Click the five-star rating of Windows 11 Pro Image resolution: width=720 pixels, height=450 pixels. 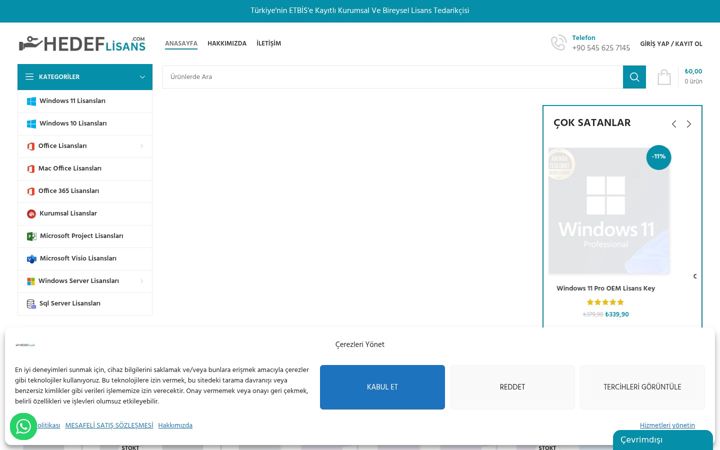tap(605, 302)
